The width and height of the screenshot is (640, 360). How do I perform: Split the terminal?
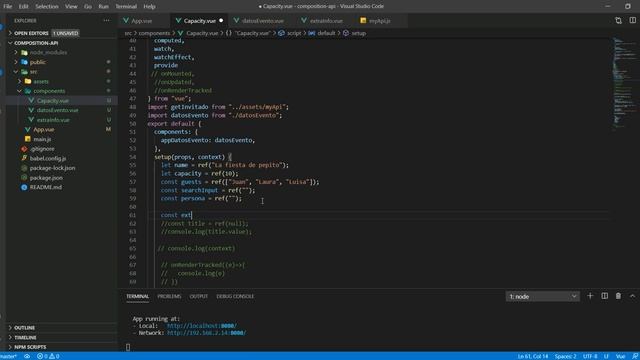click(x=604, y=296)
